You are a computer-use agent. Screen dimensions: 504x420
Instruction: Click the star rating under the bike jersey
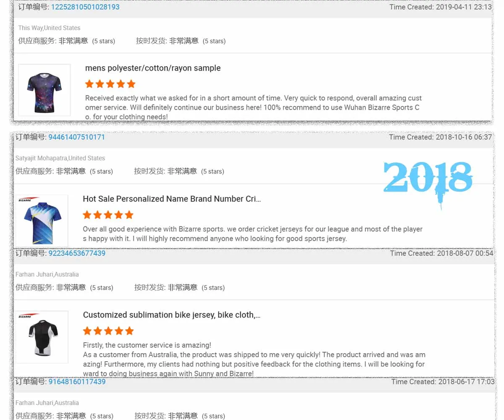point(108,331)
